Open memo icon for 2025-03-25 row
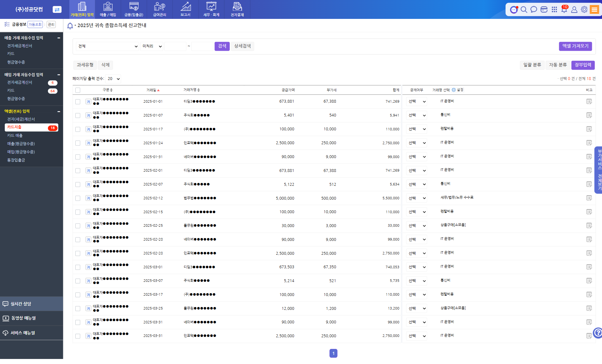This screenshot has width=602, height=364. 589,308
